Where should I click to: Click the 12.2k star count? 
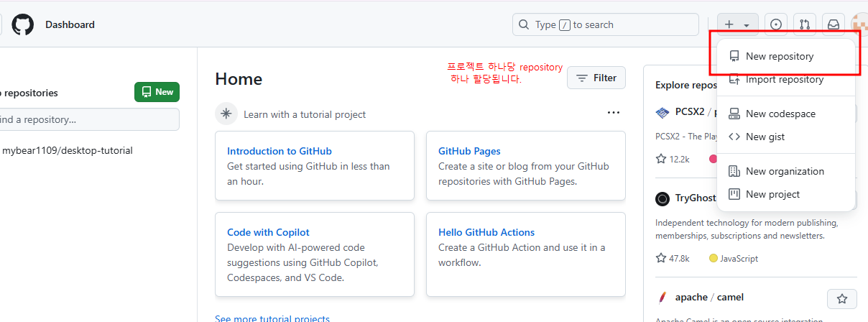coord(673,159)
